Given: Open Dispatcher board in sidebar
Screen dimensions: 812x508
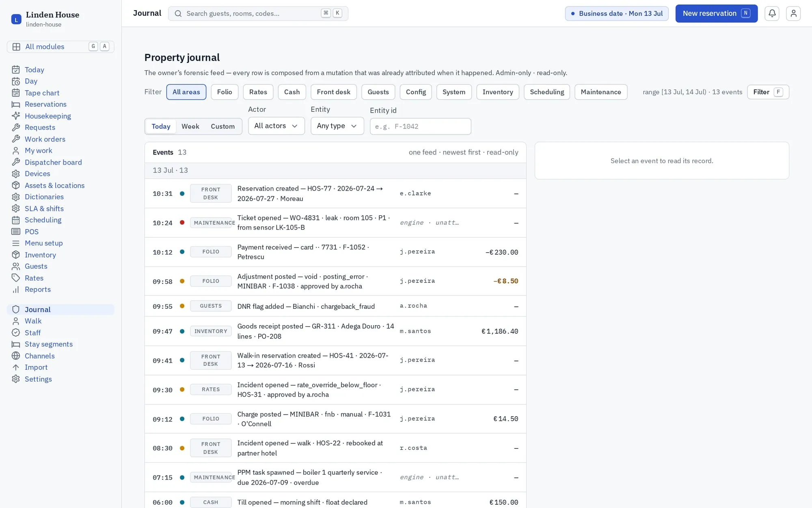Looking at the screenshot, I should coord(53,162).
